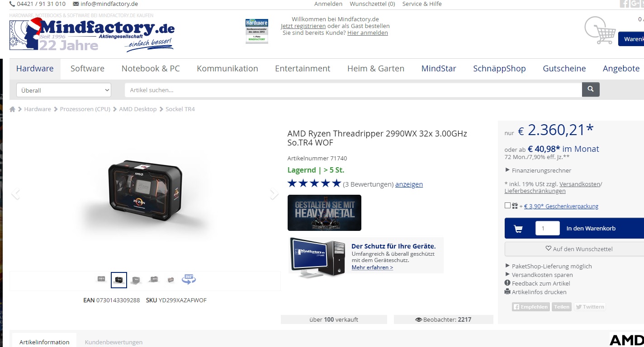This screenshot has width=644, height=347.
Task: Click the Mindfactory.de logo
Action: tap(92, 35)
